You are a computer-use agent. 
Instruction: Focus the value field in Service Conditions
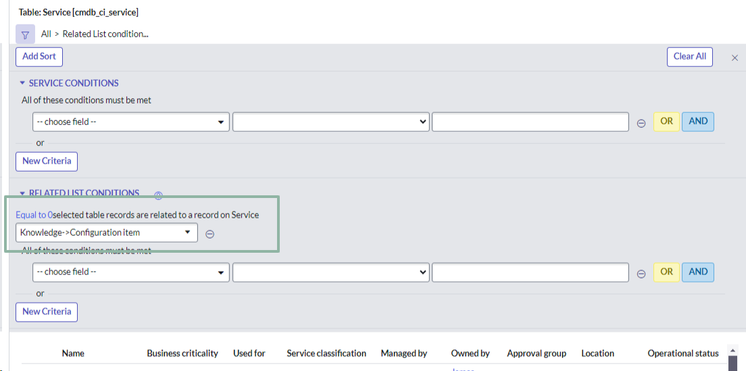click(530, 122)
